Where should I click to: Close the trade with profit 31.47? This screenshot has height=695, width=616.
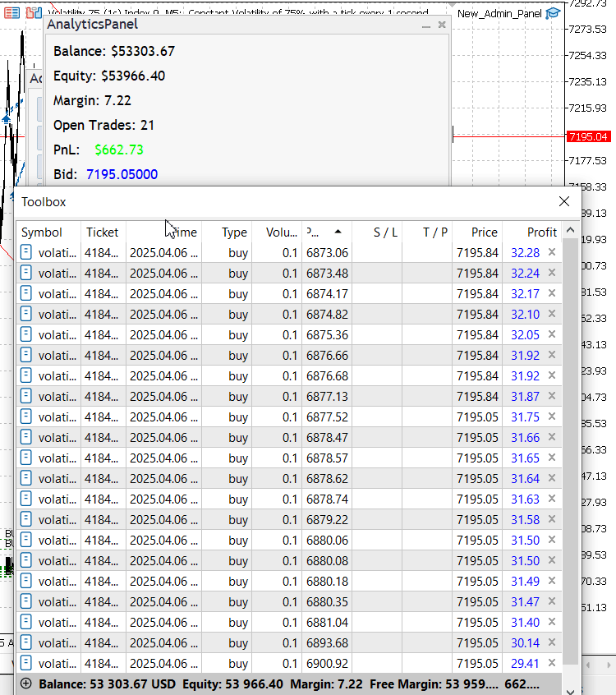tap(552, 601)
